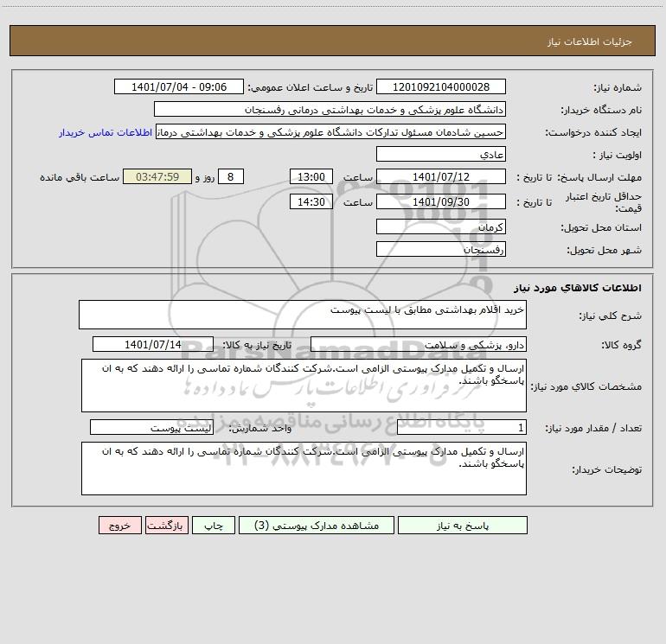This screenshot has height=644, width=666.
Task: Click the unit field لیست پیوست
Action: coord(151,427)
